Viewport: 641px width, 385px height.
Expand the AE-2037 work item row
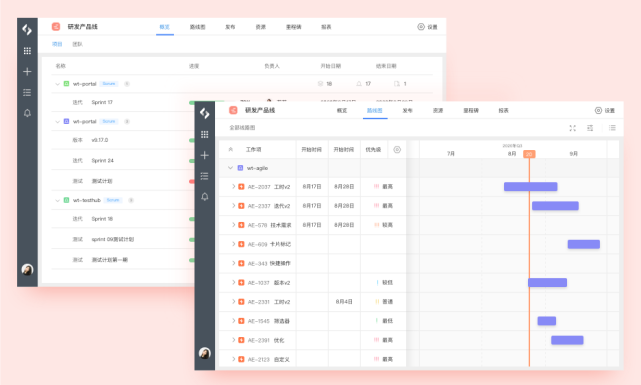(233, 186)
